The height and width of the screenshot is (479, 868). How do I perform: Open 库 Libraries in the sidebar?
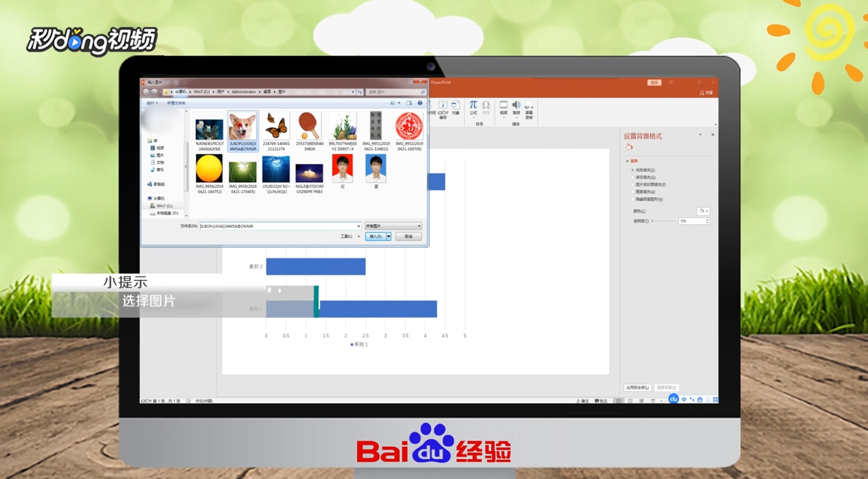pyautogui.click(x=152, y=140)
